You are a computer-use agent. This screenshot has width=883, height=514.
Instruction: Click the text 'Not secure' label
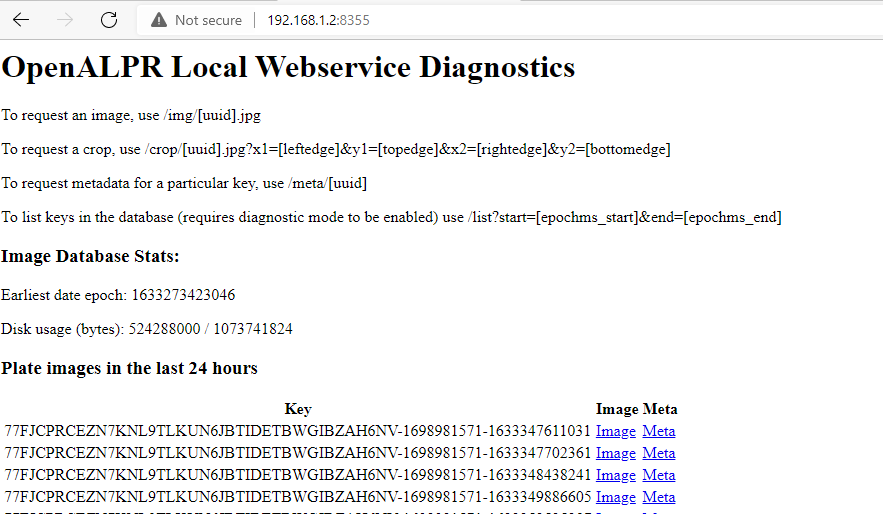pyautogui.click(x=208, y=20)
